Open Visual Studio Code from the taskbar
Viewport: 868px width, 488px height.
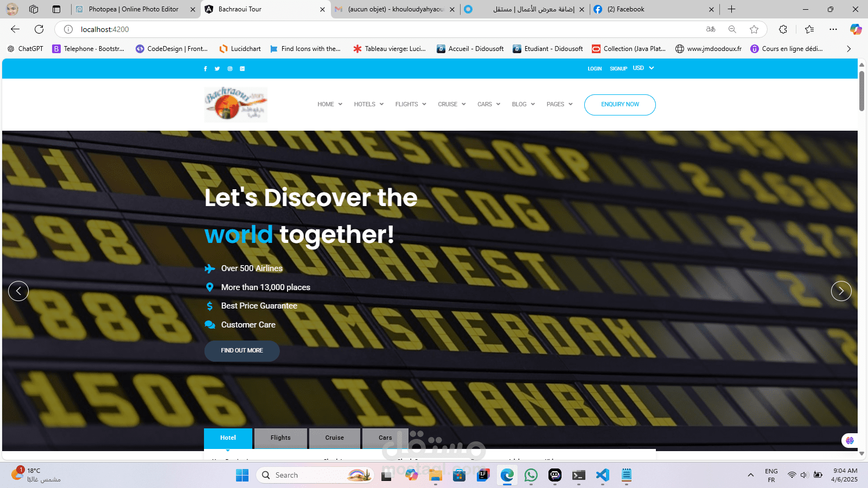pos(603,476)
